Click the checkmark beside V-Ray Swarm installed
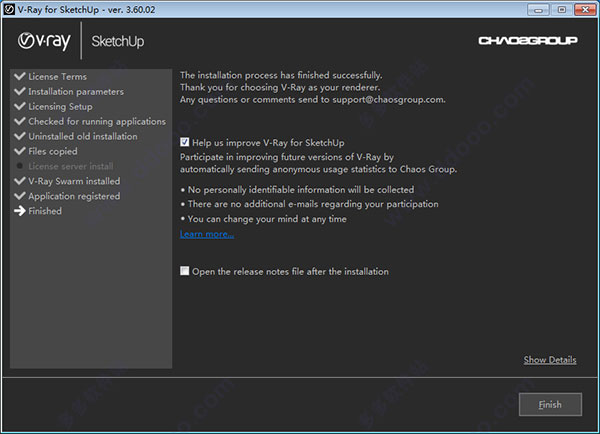The width and height of the screenshot is (600, 434). pos(19,181)
